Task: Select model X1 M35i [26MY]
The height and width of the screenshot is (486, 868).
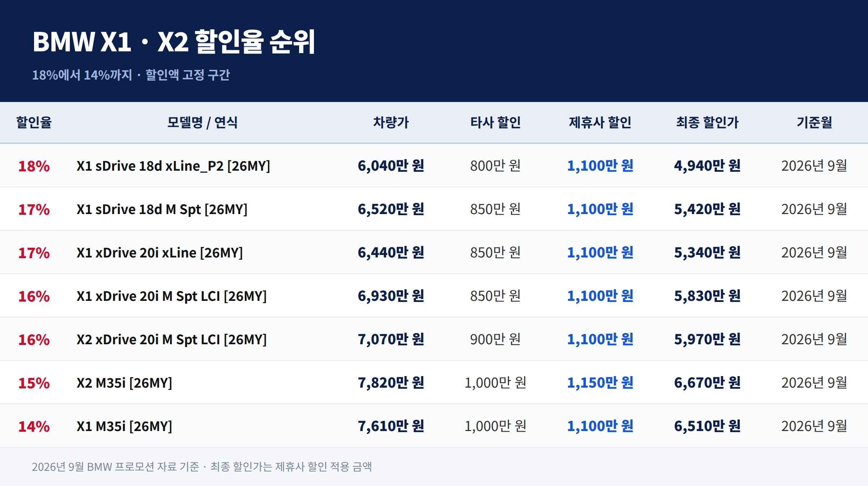Action: click(124, 426)
